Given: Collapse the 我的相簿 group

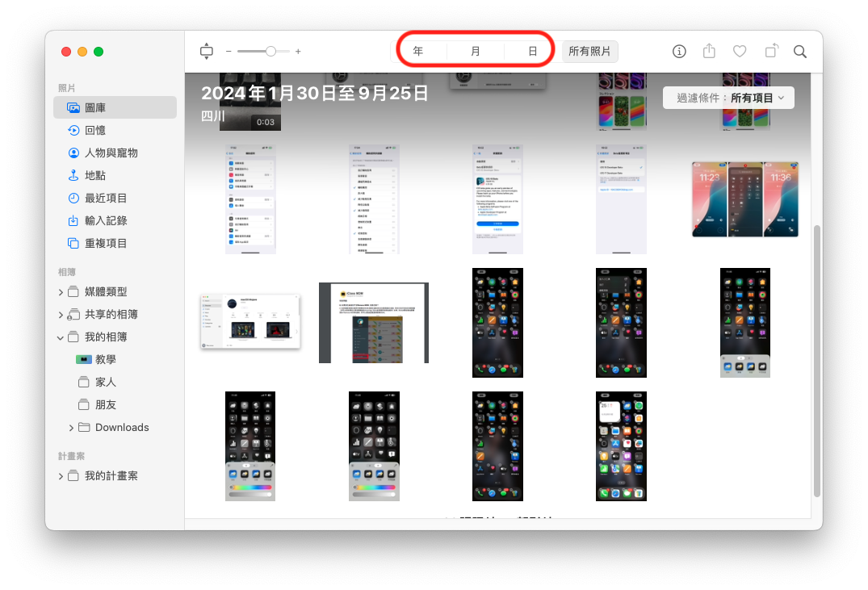Looking at the screenshot, I should [x=61, y=337].
